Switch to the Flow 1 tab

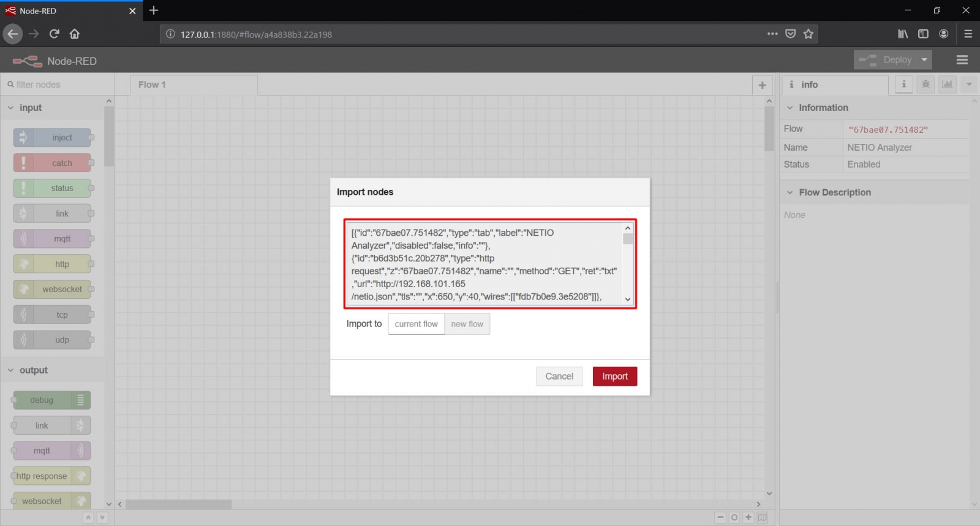[x=194, y=85]
